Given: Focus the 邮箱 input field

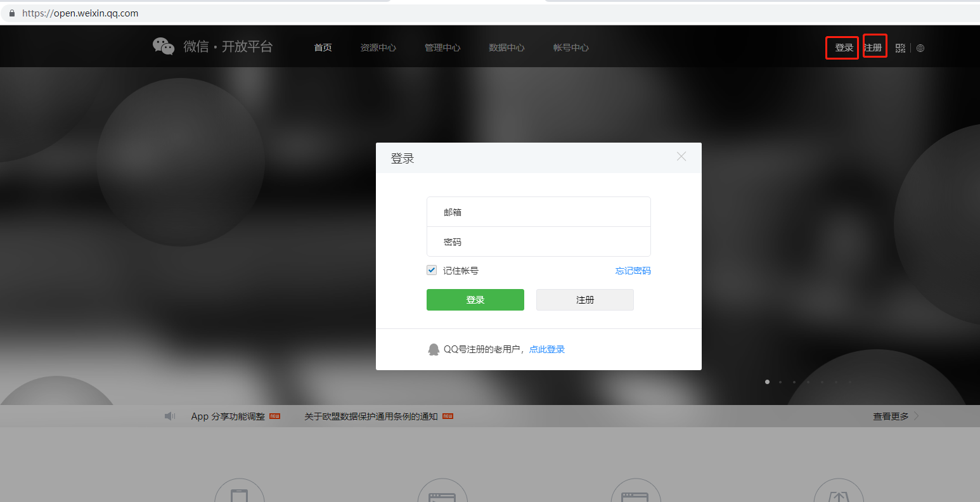Looking at the screenshot, I should click(539, 212).
